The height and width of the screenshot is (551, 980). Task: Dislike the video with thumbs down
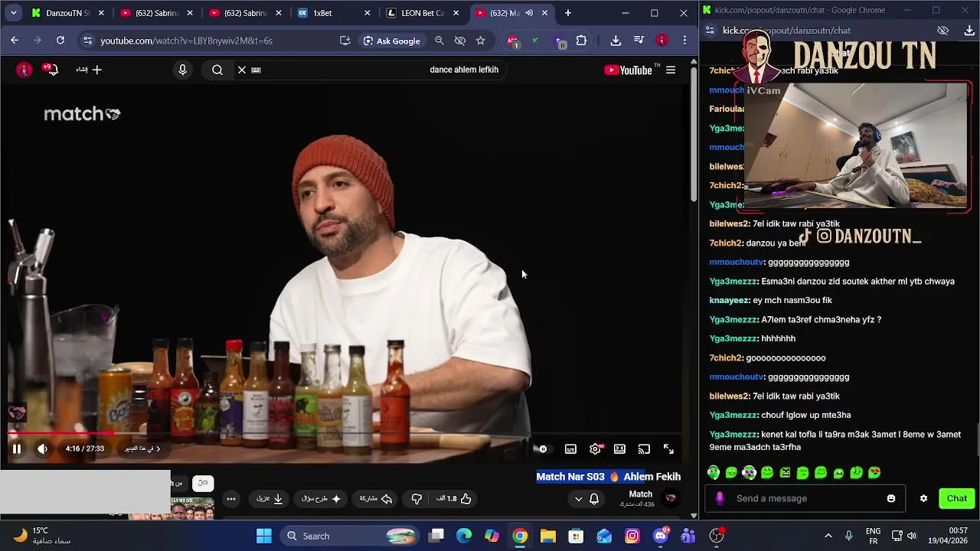point(416,499)
